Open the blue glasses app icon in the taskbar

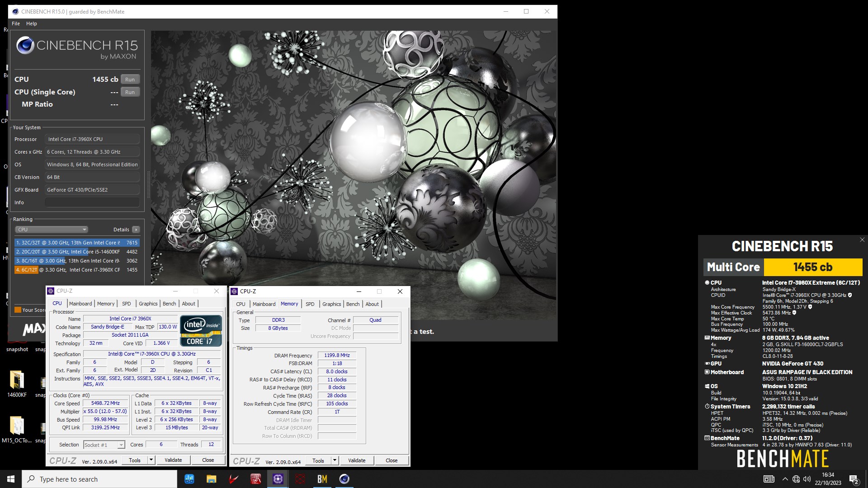[189, 479]
